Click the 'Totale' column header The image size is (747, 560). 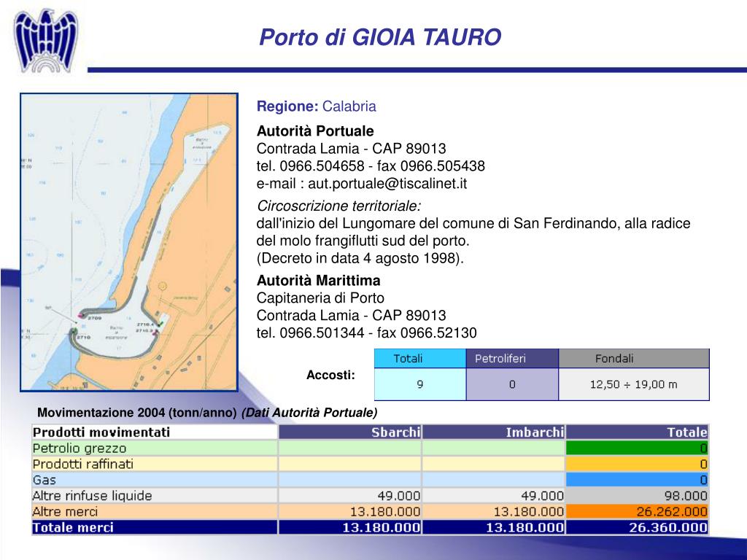coord(638,432)
